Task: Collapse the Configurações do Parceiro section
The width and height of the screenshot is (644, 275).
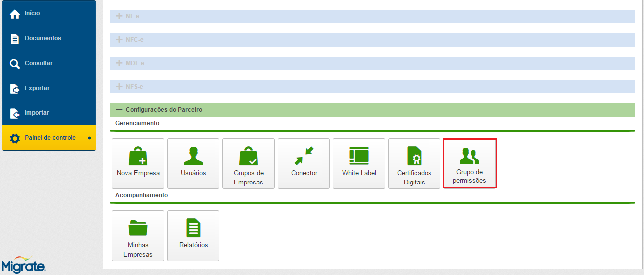Action: point(119,110)
